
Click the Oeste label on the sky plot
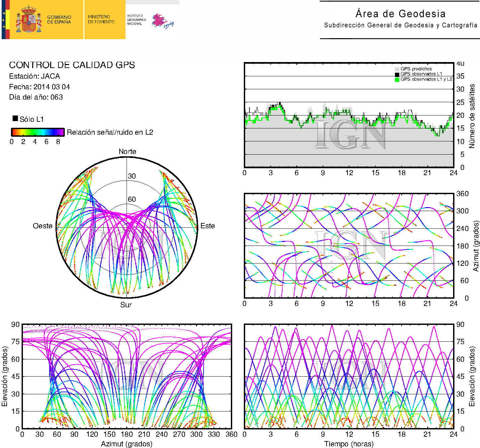tap(43, 226)
